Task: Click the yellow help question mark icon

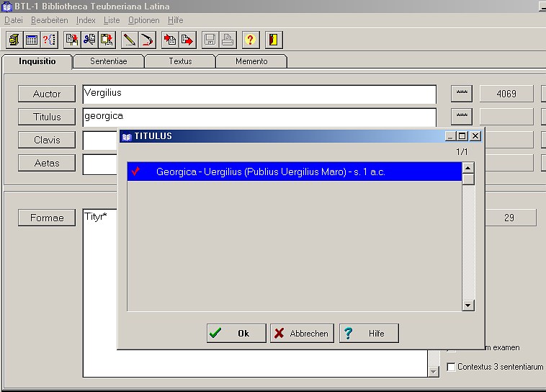Action: click(251, 40)
